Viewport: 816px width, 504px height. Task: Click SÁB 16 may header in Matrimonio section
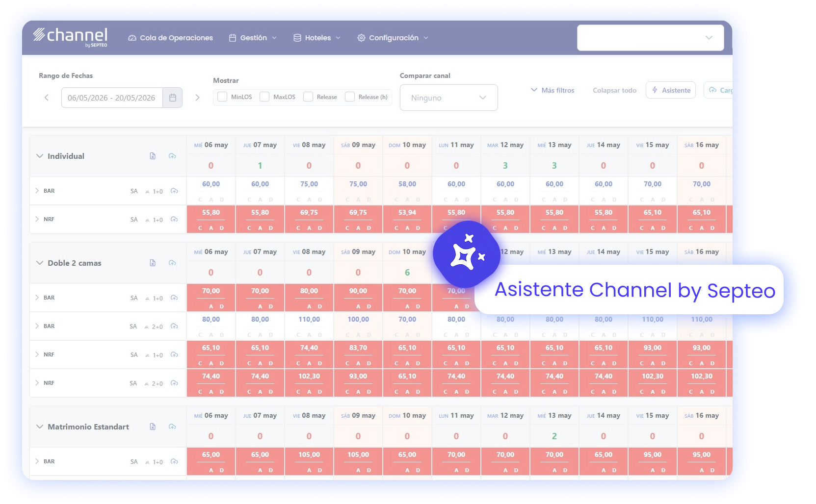pyautogui.click(x=702, y=416)
